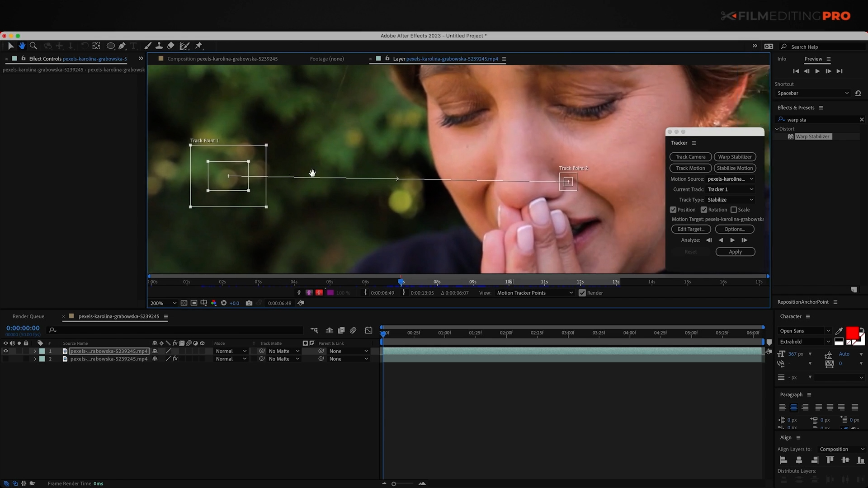Click Apply in the Tracker panel
This screenshot has width=868, height=488.
735,252
